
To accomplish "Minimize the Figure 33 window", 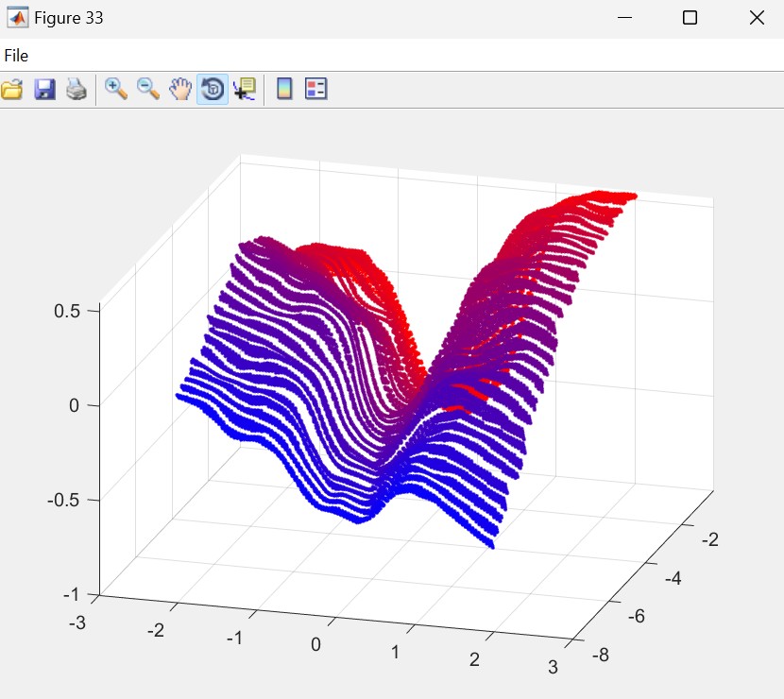I will click(623, 18).
